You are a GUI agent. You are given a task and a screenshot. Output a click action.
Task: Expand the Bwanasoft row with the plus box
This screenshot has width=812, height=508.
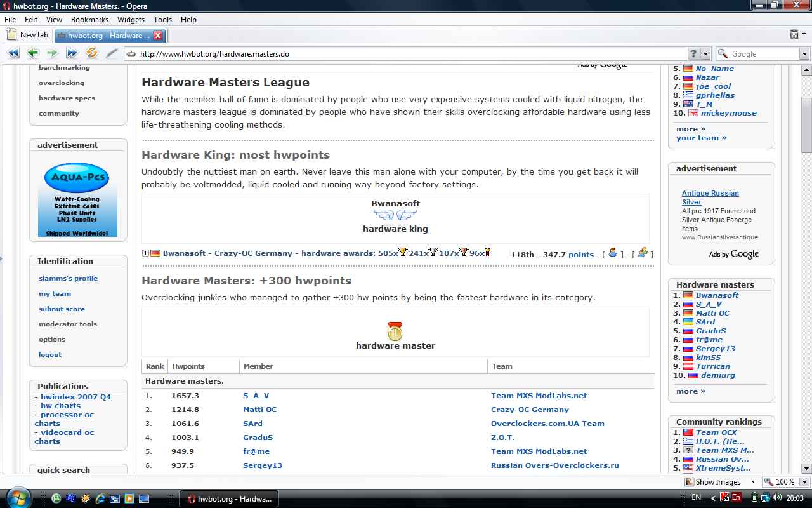pyautogui.click(x=145, y=253)
